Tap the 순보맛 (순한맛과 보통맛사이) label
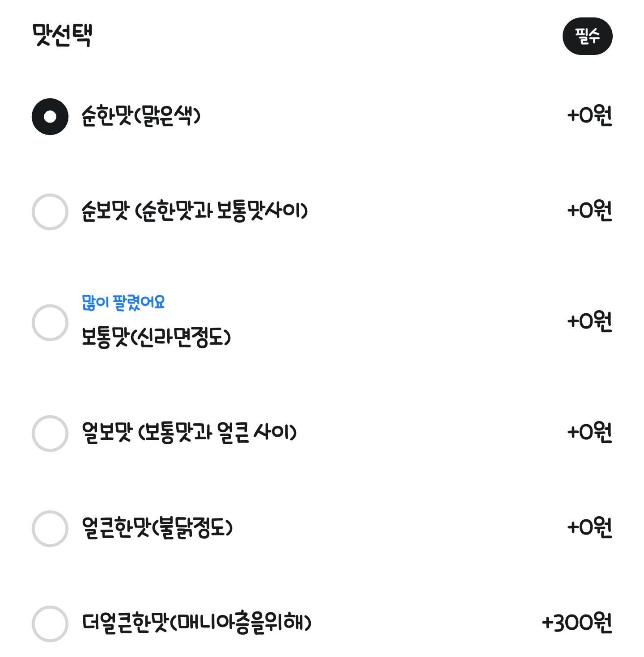 (x=195, y=211)
